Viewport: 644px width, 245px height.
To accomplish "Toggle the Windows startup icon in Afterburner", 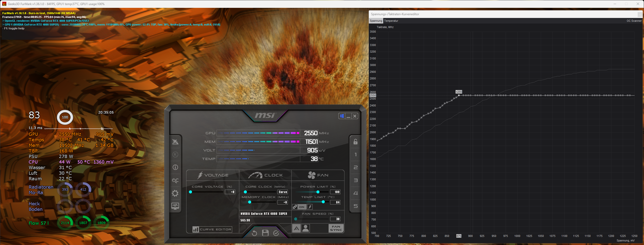I will 342,116.
